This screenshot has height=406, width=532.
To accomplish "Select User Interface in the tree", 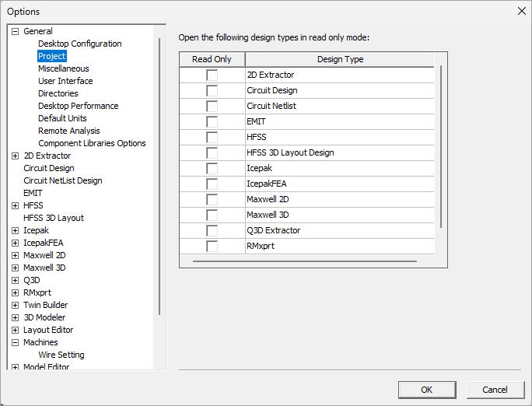I will click(65, 81).
